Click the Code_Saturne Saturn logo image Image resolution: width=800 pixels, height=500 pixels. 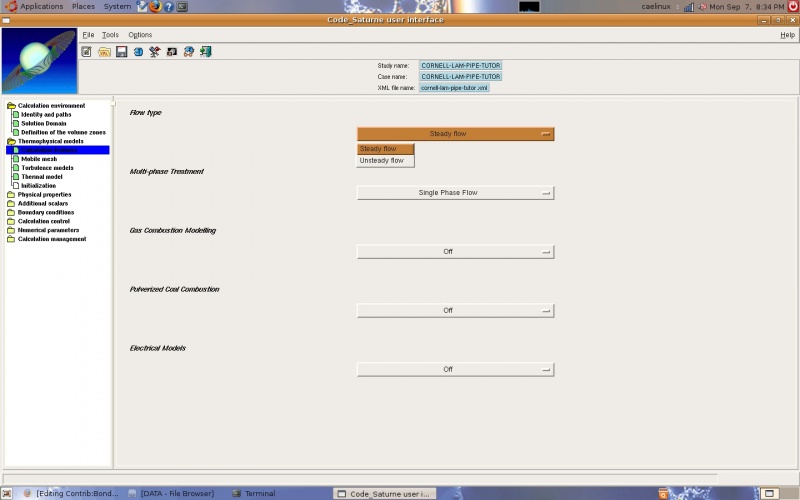(x=39, y=61)
